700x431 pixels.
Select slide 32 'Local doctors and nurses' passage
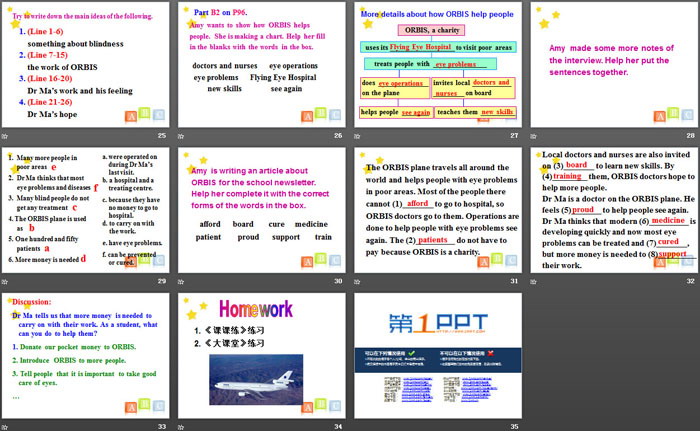[614, 210]
